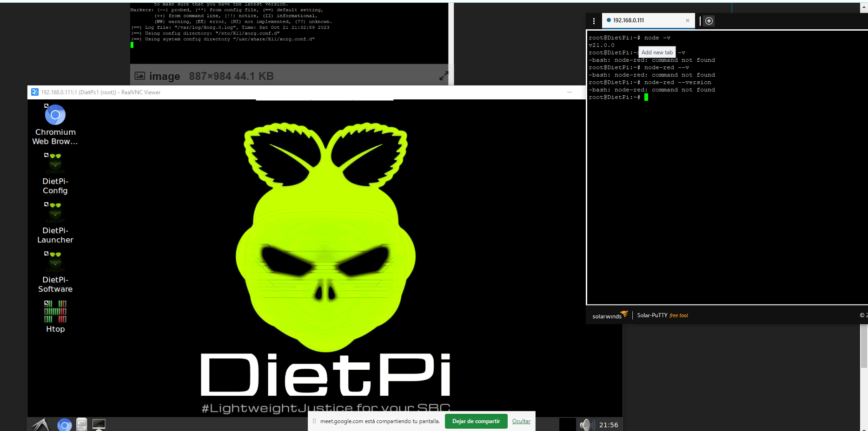The height and width of the screenshot is (431, 868).
Task: Open the Chromium Web Browser desktop icon
Action: point(55,124)
